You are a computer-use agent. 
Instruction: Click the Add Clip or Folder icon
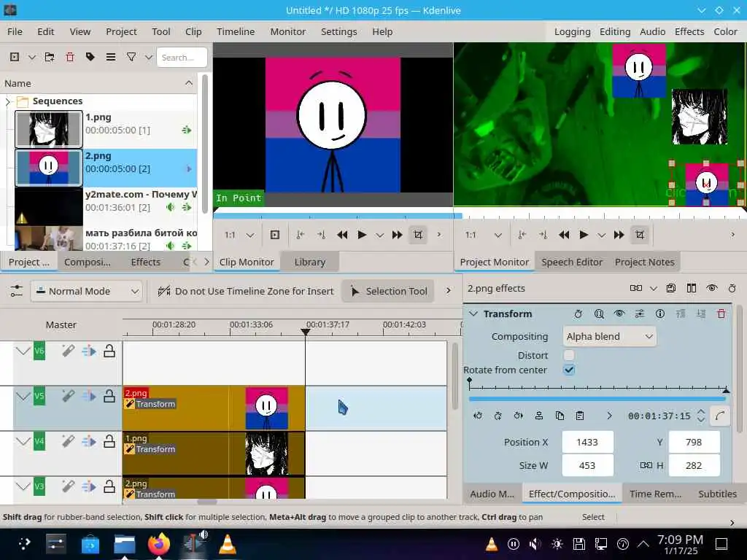coord(15,57)
